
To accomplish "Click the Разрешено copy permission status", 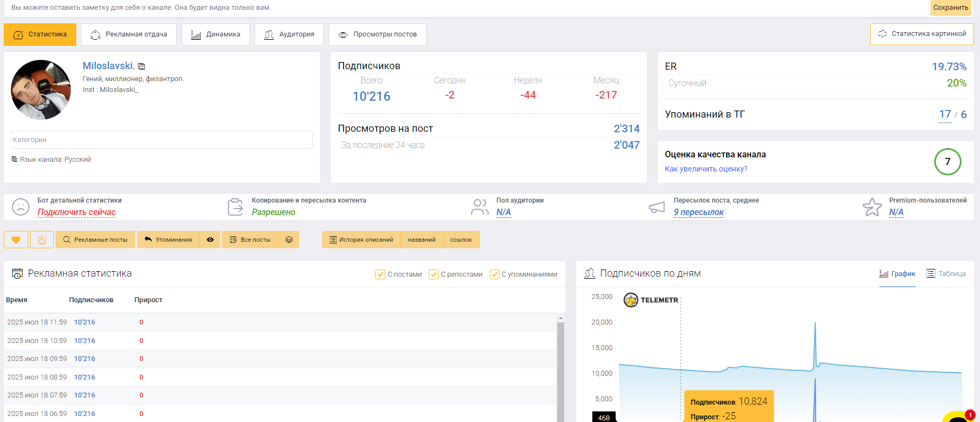I will click(274, 212).
